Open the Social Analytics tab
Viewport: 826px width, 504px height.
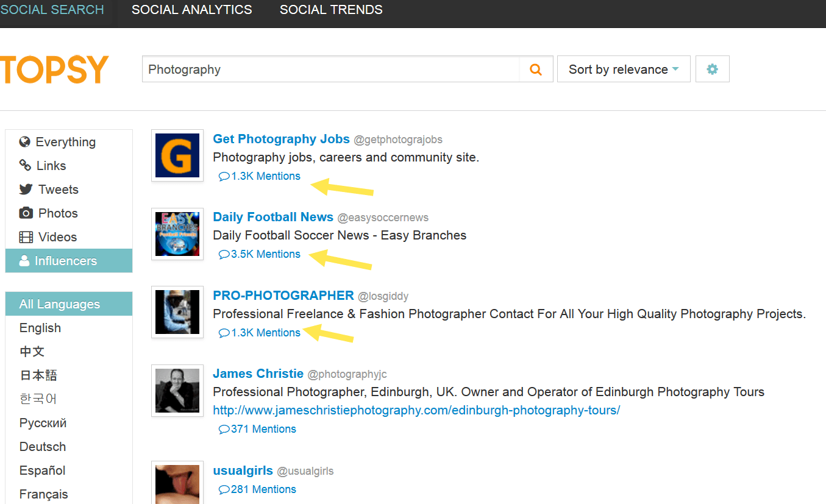(191, 10)
